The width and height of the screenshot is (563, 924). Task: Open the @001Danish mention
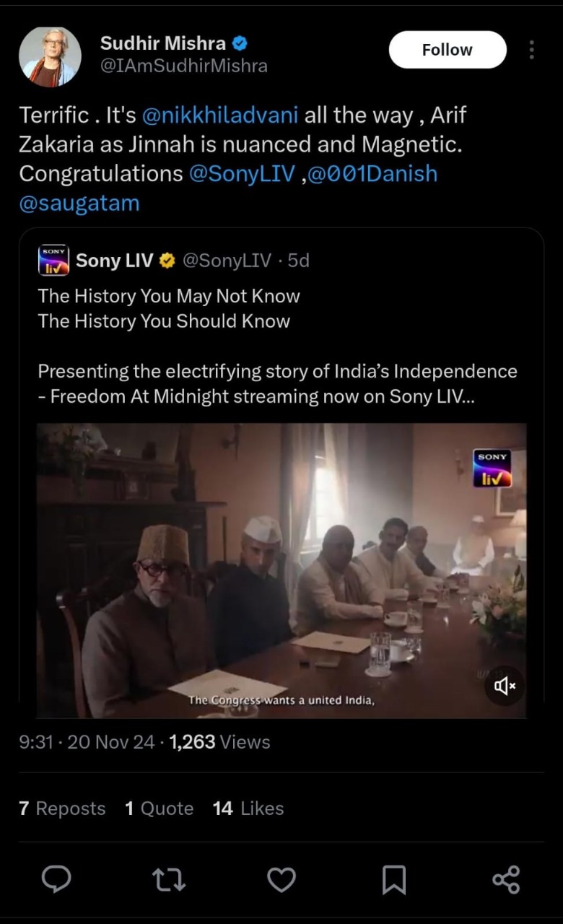coord(373,174)
